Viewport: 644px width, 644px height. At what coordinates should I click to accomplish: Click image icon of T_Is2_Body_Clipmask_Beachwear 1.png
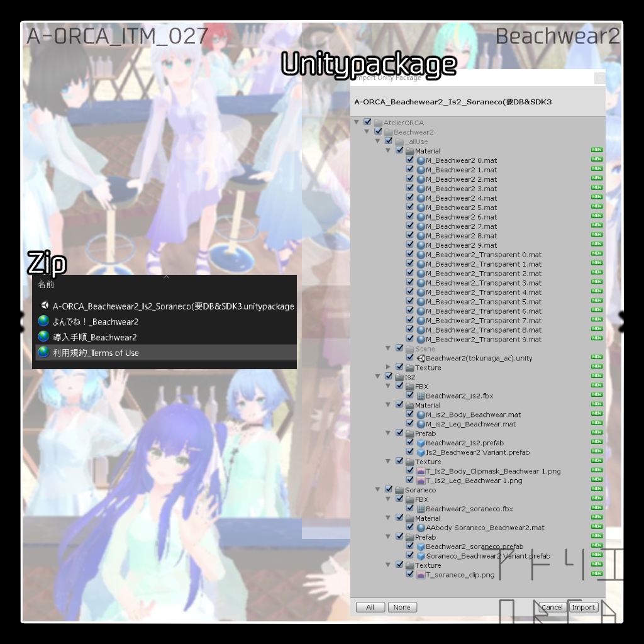421,472
